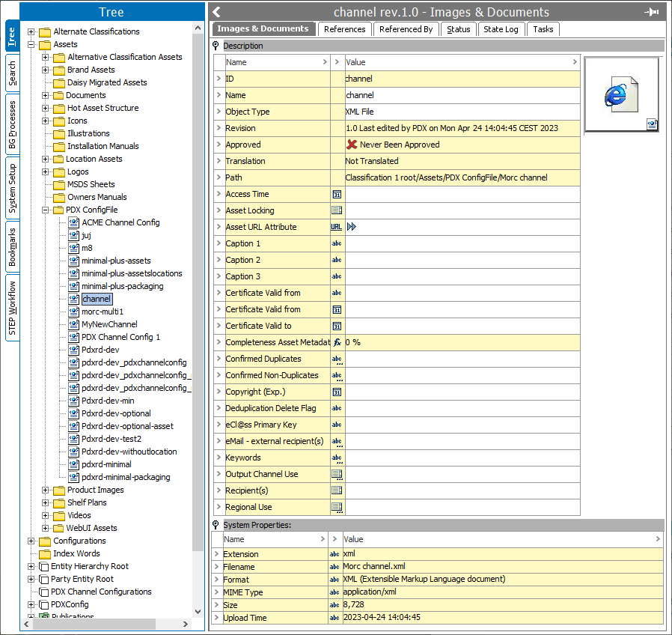
Task: Click the list icon for Regional Use
Action: click(x=337, y=507)
